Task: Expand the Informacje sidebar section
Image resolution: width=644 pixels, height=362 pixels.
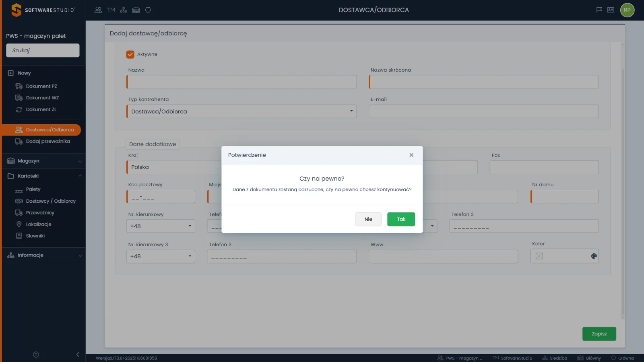Action: 44,255
